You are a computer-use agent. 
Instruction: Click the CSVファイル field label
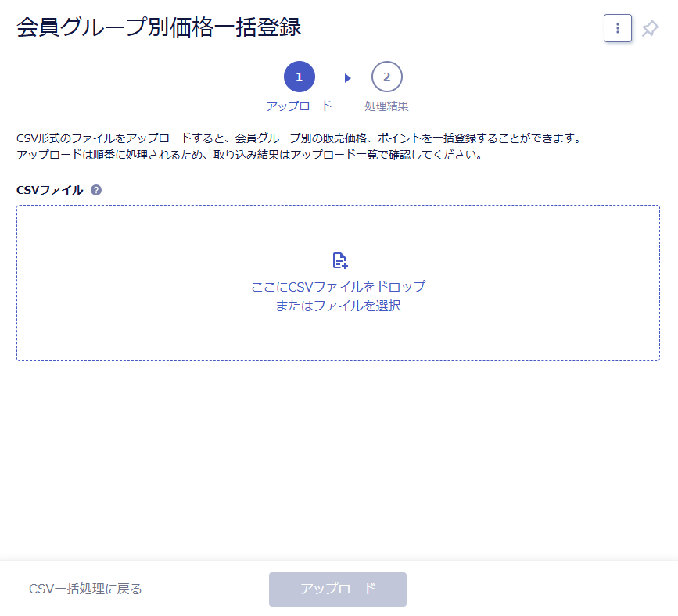pyautogui.click(x=50, y=190)
